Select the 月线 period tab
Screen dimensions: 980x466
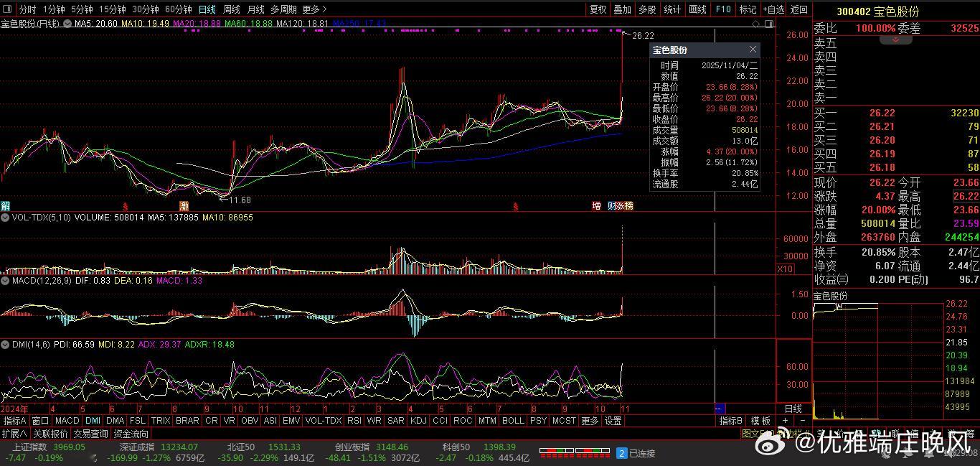256,9
